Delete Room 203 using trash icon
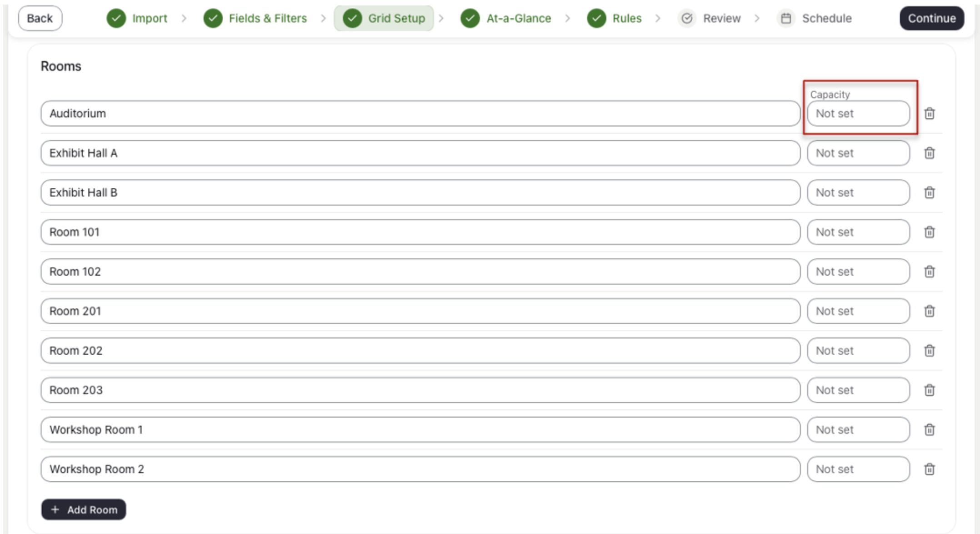This screenshot has height=534, width=980. pyautogui.click(x=930, y=390)
